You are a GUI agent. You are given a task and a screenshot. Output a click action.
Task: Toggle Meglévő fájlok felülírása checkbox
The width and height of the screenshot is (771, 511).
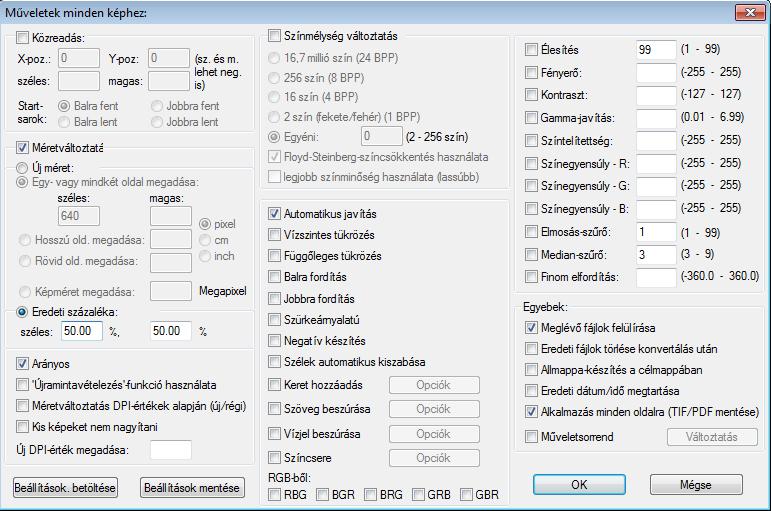pos(532,327)
